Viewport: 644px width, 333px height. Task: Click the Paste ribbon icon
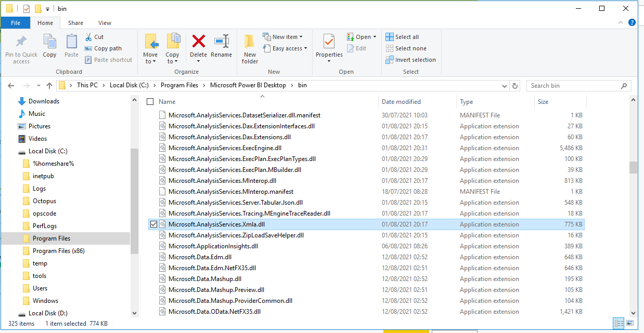(x=72, y=42)
